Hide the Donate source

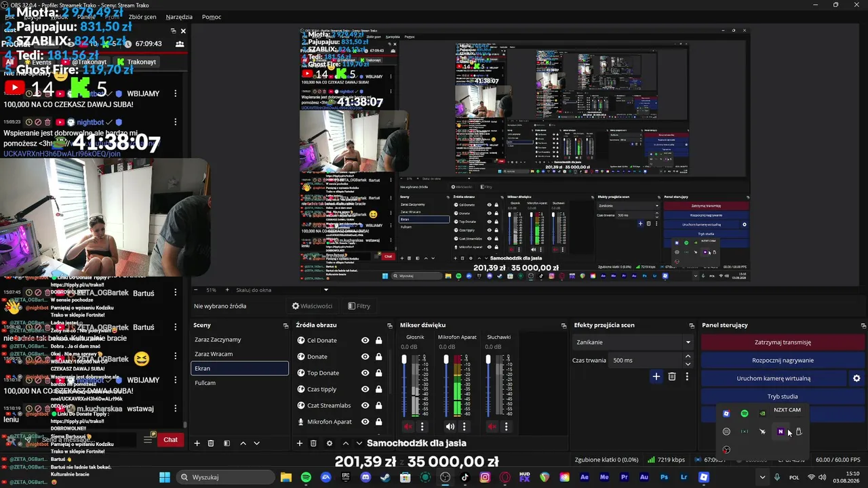tap(365, 357)
